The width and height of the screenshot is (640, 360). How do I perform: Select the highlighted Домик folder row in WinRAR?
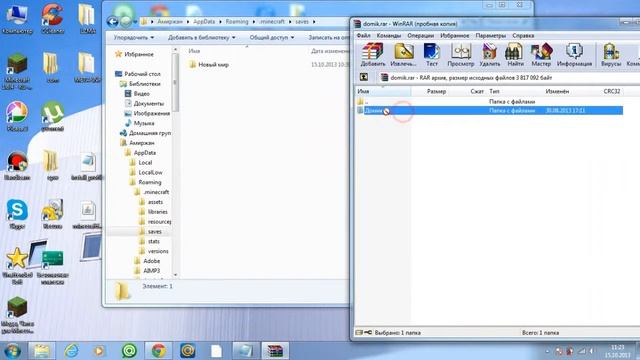[x=489, y=110]
